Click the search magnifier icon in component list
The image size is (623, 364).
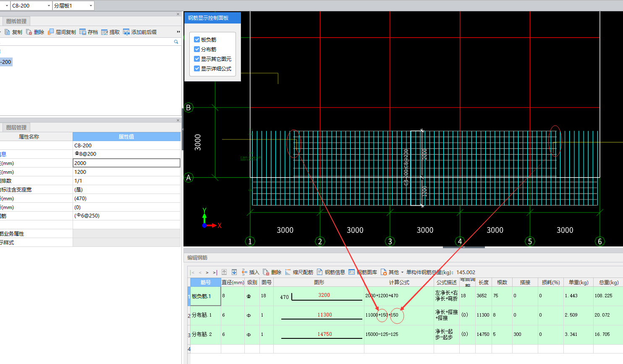[x=176, y=42]
